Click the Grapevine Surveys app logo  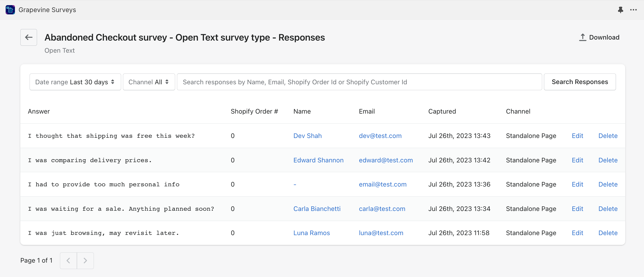[10, 10]
